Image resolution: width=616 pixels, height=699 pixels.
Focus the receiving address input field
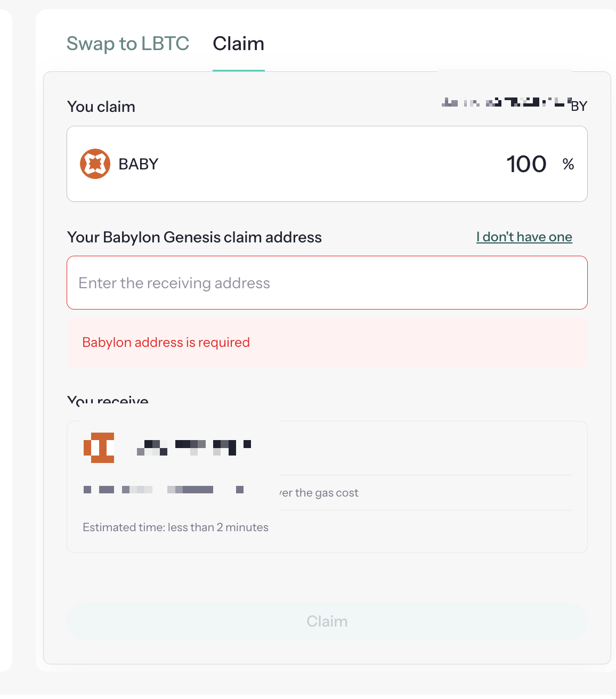(327, 282)
